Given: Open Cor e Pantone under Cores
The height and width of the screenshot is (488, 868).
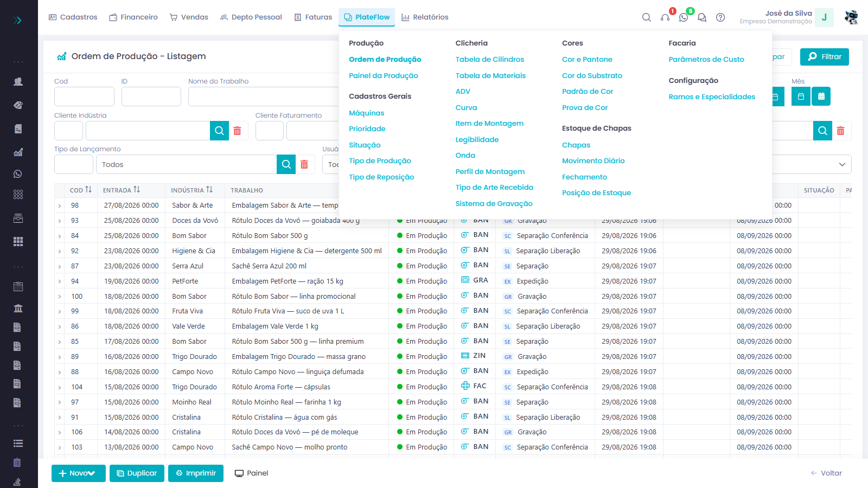Looking at the screenshot, I should 587,60.
